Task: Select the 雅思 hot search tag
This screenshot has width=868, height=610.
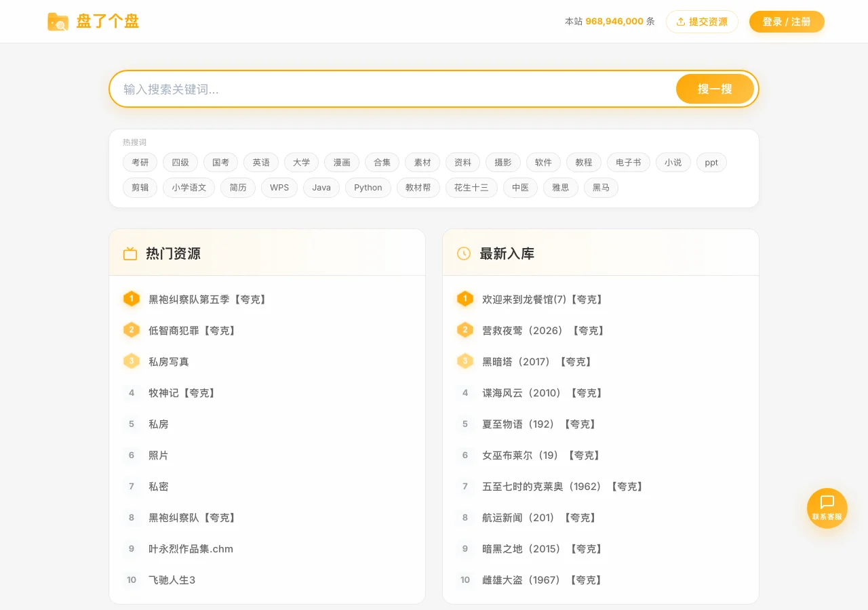Action: click(561, 188)
